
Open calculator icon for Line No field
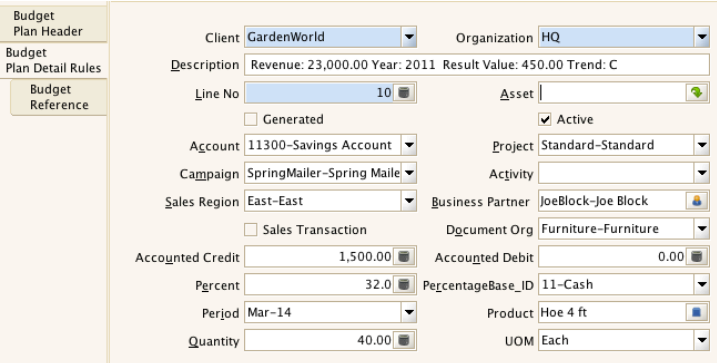[x=404, y=93]
